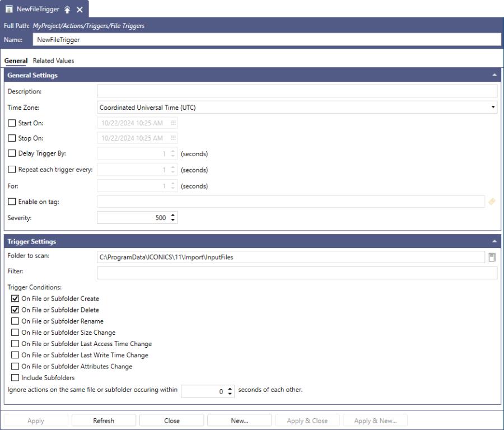Check On File or Subfolder Rename

coord(15,321)
